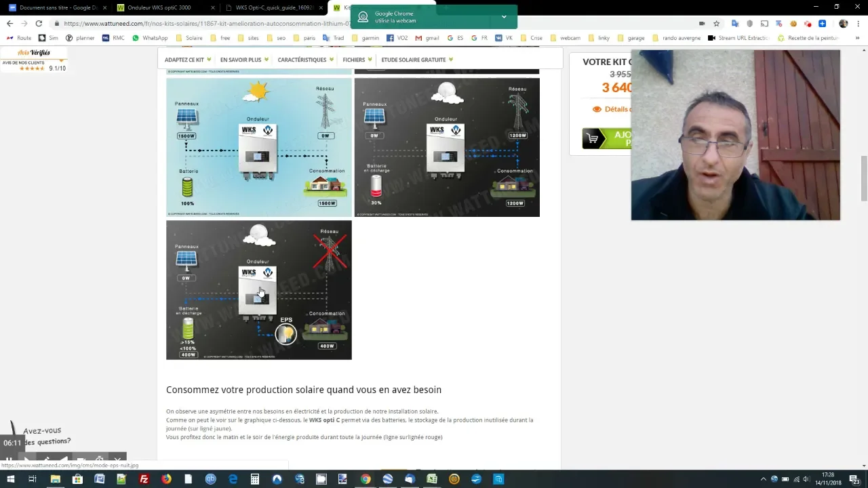Open Google Chrome from the taskbar
This screenshot has width=868, height=488.
(x=366, y=479)
